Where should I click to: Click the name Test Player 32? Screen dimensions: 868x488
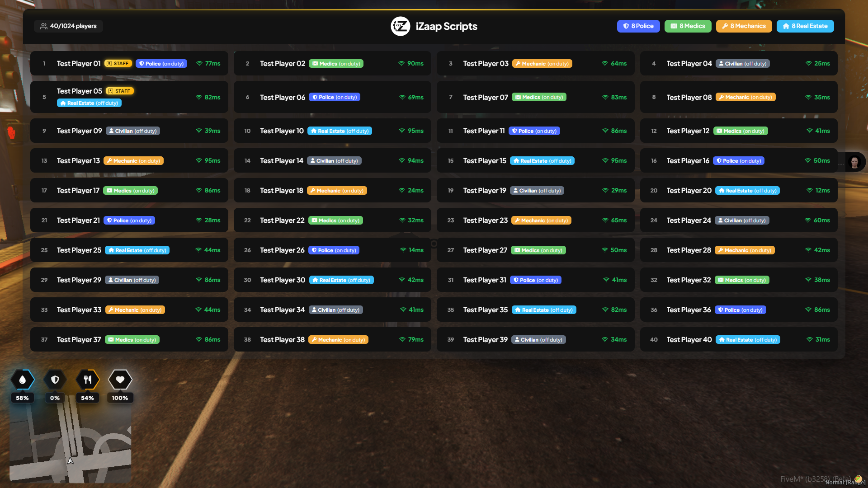click(x=689, y=280)
